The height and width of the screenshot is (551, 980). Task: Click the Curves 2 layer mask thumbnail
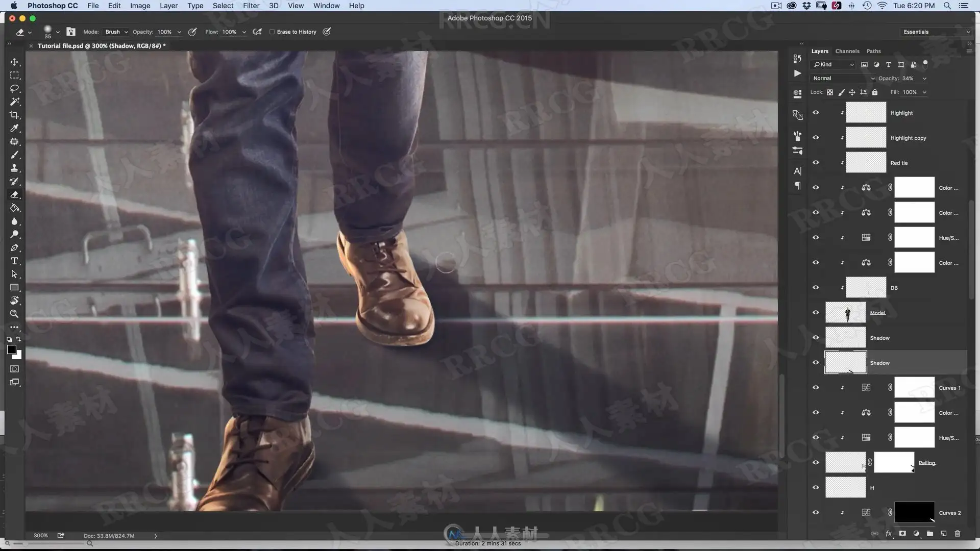(x=914, y=512)
